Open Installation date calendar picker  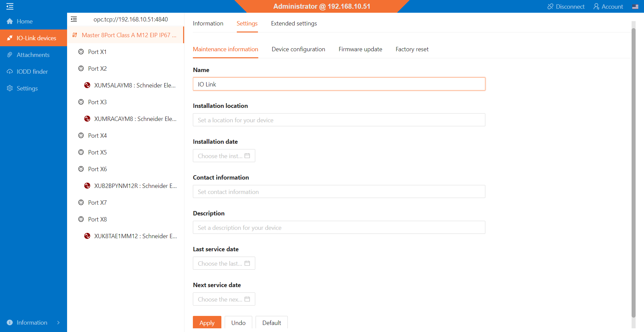pos(247,156)
